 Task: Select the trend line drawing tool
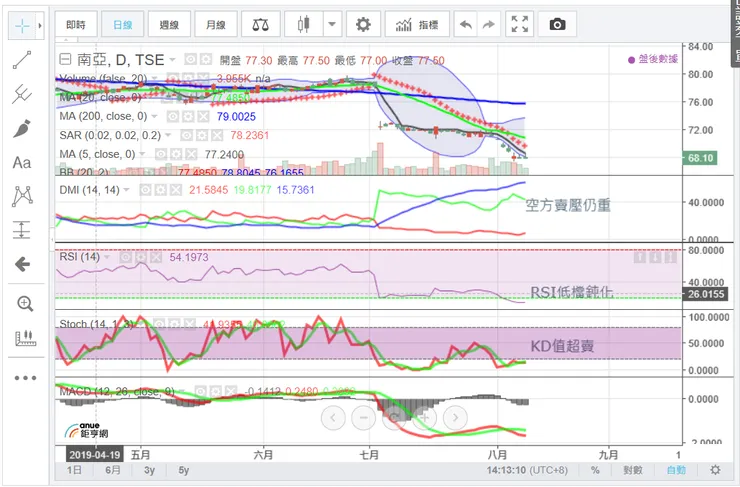22,60
